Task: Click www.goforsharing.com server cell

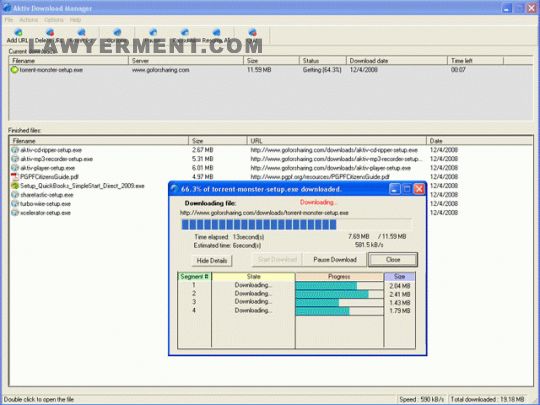Action: pos(160,70)
